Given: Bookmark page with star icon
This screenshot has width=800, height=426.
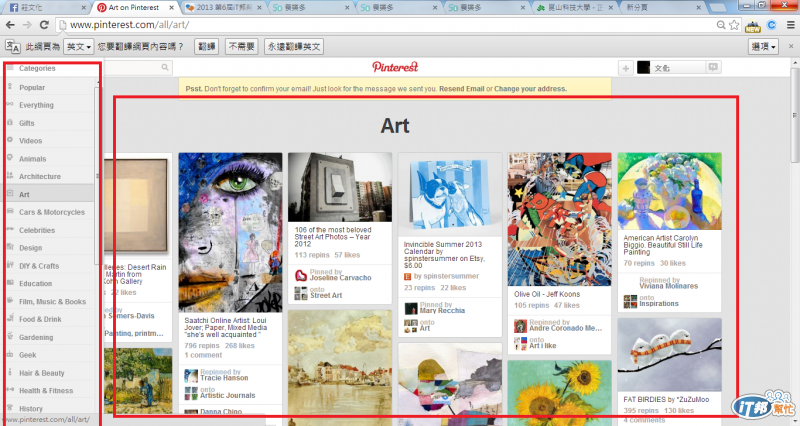Looking at the screenshot, I should click(734, 25).
